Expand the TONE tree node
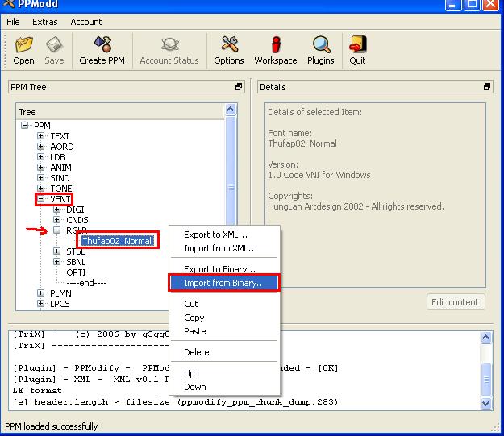This screenshot has height=436, width=504. pos(40,189)
